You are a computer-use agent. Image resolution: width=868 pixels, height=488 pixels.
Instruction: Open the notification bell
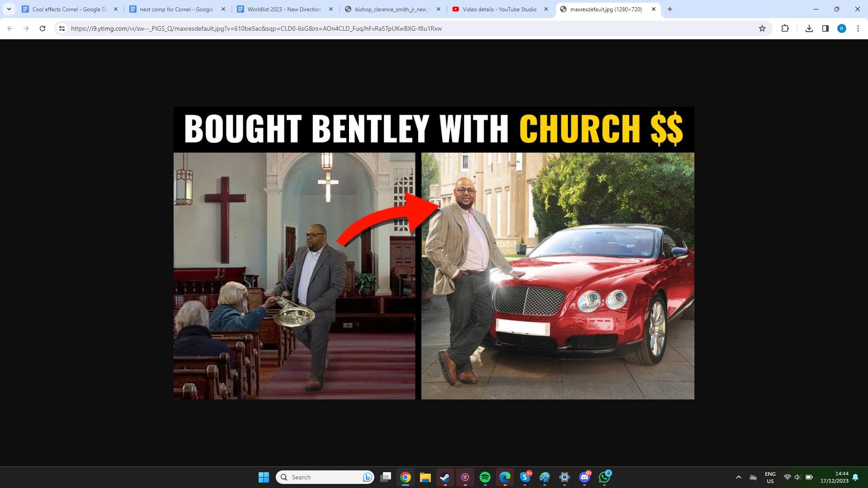[855, 477]
